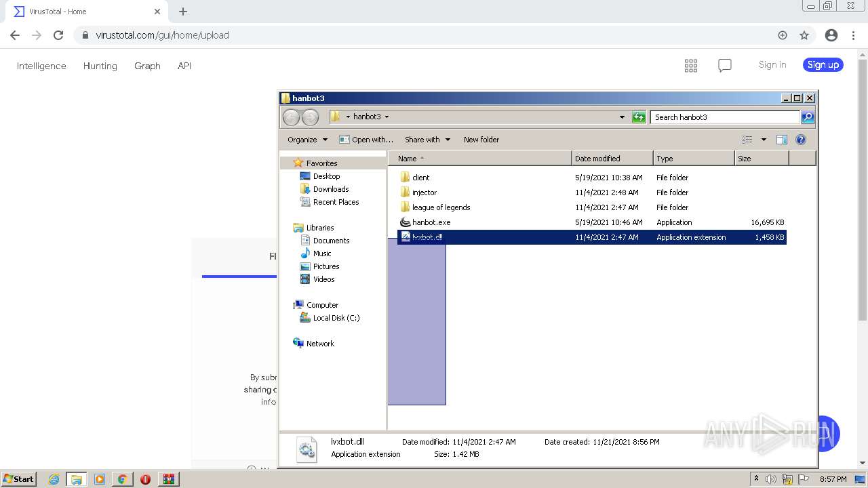Open the views options dropdown arrow
This screenshot has width=868, height=488.
[764, 140]
